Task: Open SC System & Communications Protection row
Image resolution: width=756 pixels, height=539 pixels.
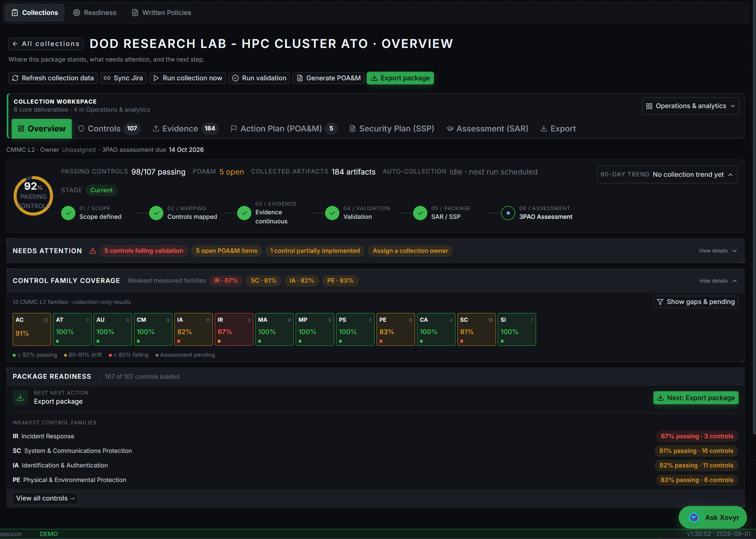Action: point(375,451)
